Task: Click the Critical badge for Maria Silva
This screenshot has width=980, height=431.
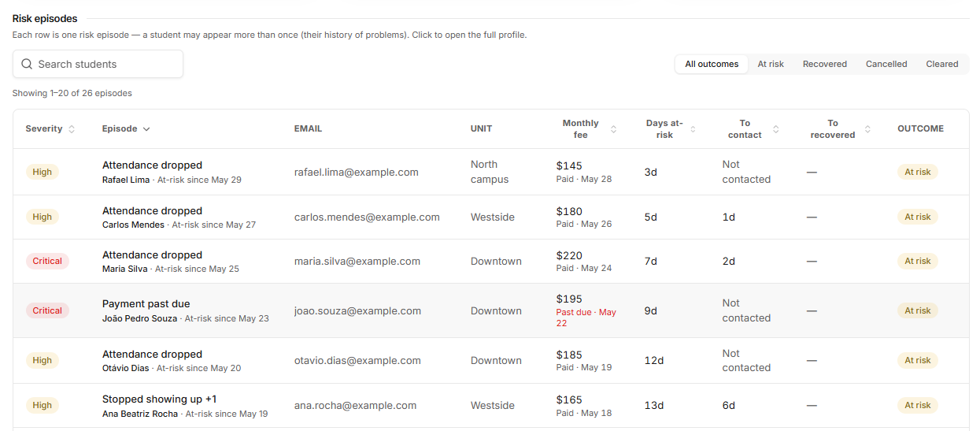Action: click(x=47, y=261)
